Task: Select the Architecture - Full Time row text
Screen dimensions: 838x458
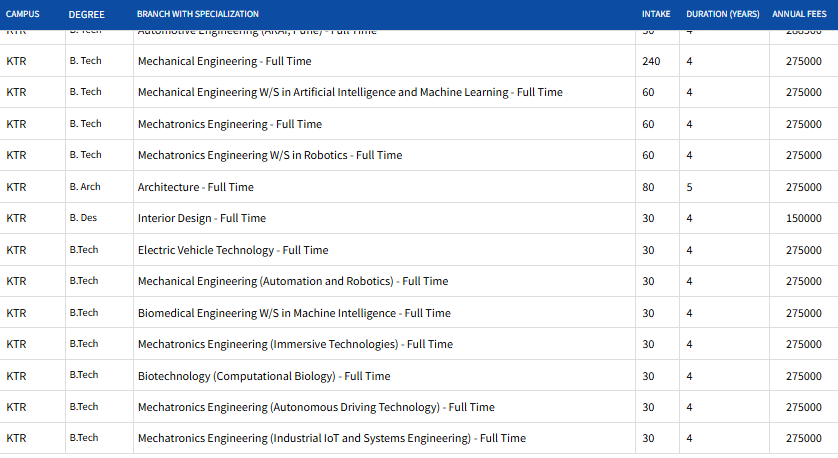Action: [x=195, y=187]
